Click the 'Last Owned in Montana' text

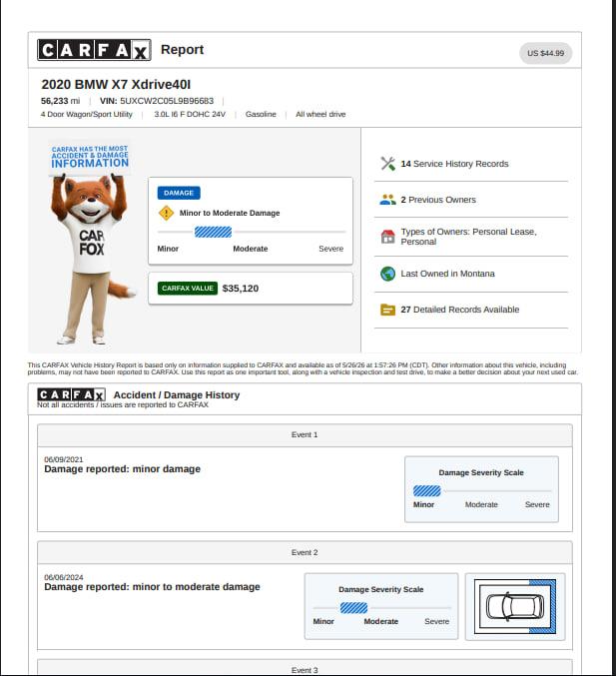(447, 274)
